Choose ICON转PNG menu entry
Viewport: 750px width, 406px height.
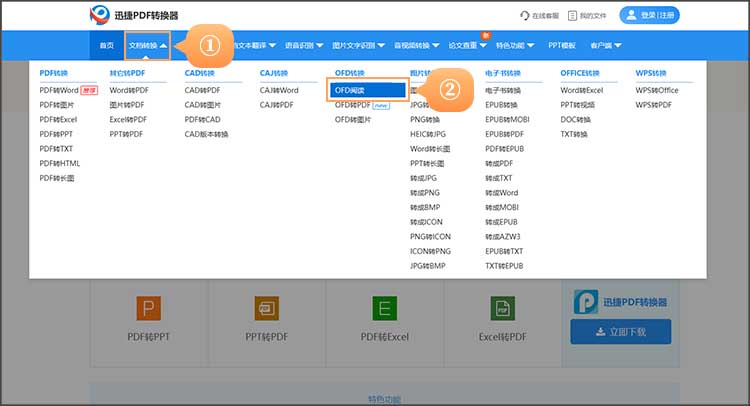[430, 252]
